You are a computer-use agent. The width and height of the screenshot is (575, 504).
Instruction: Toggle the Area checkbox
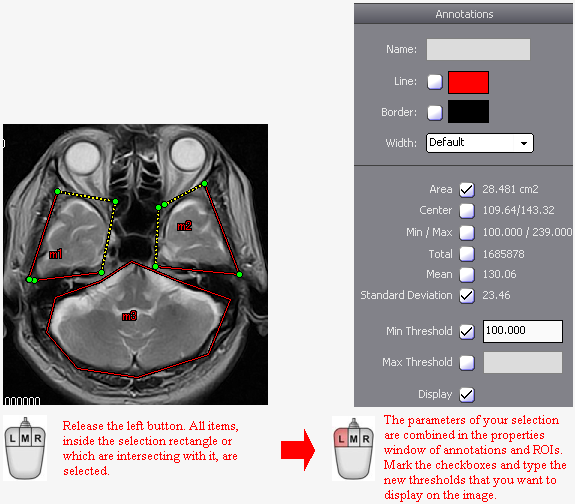[467, 190]
